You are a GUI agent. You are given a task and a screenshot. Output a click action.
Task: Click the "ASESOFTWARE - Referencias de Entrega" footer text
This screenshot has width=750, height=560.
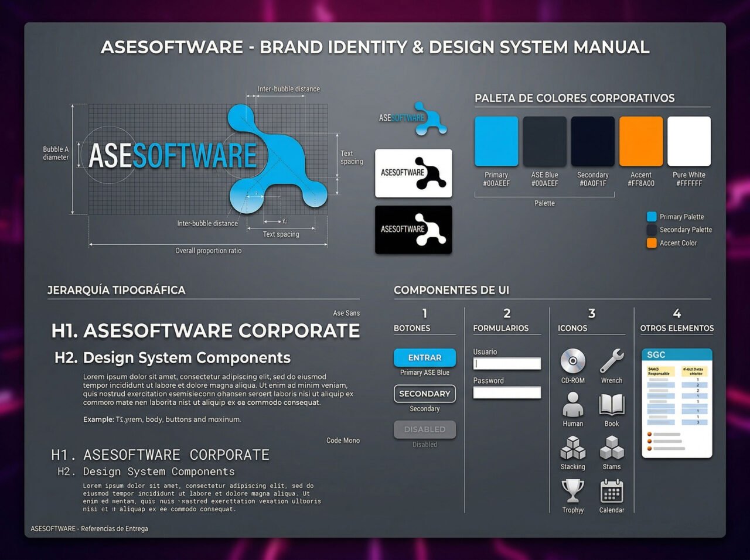[x=89, y=528]
